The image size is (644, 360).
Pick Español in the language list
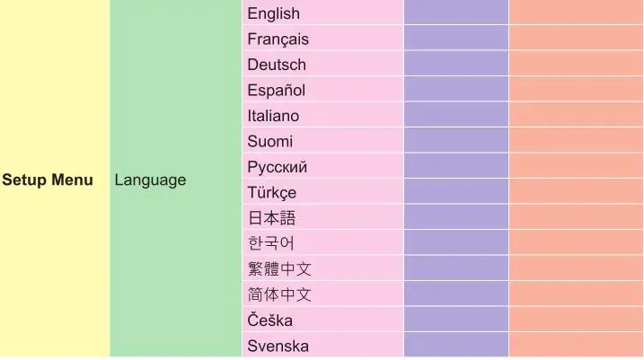click(x=277, y=90)
